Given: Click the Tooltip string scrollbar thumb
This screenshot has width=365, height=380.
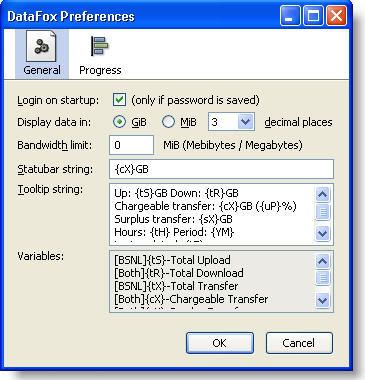Looking at the screenshot, I should tap(322, 212).
